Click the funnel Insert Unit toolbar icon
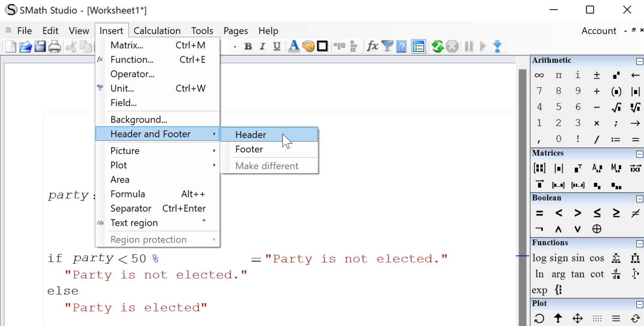The height and width of the screenshot is (326, 644). 387,46
